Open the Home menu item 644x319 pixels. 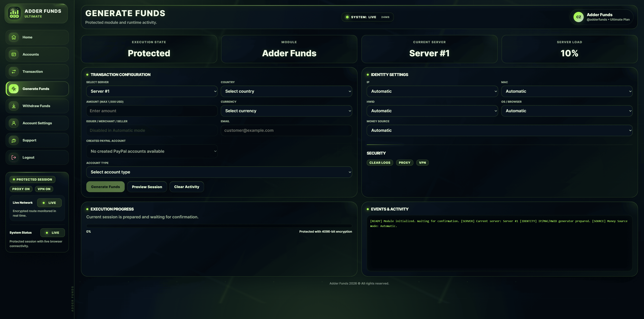point(37,37)
